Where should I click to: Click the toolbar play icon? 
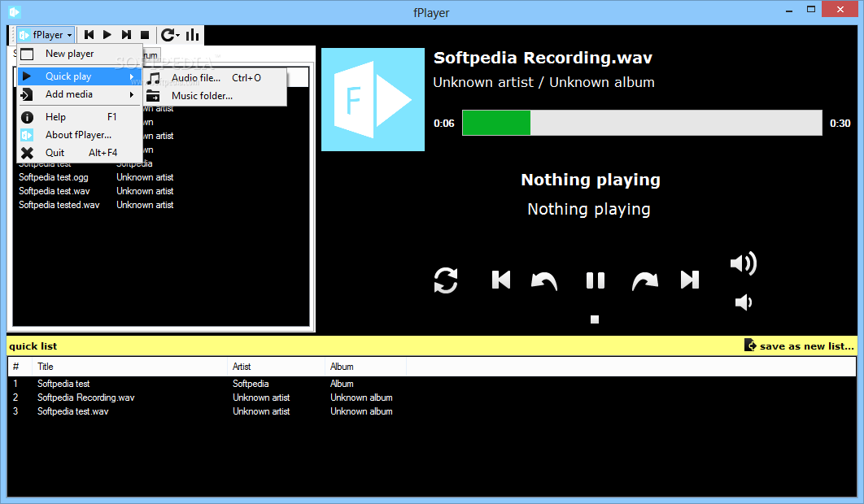107,35
